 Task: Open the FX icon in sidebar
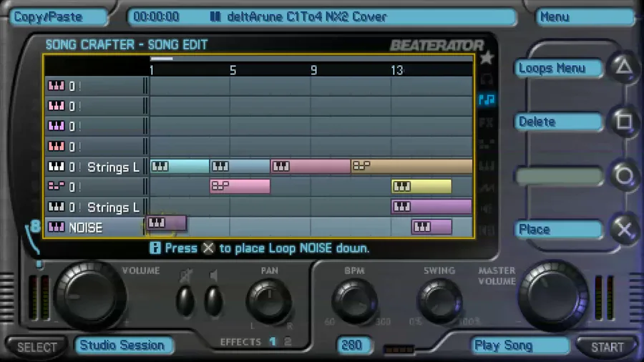(487, 122)
